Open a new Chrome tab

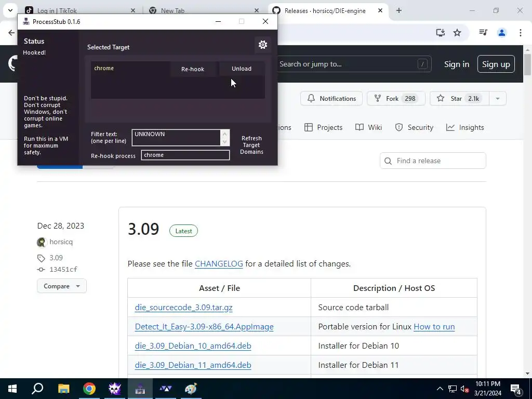[x=399, y=10]
